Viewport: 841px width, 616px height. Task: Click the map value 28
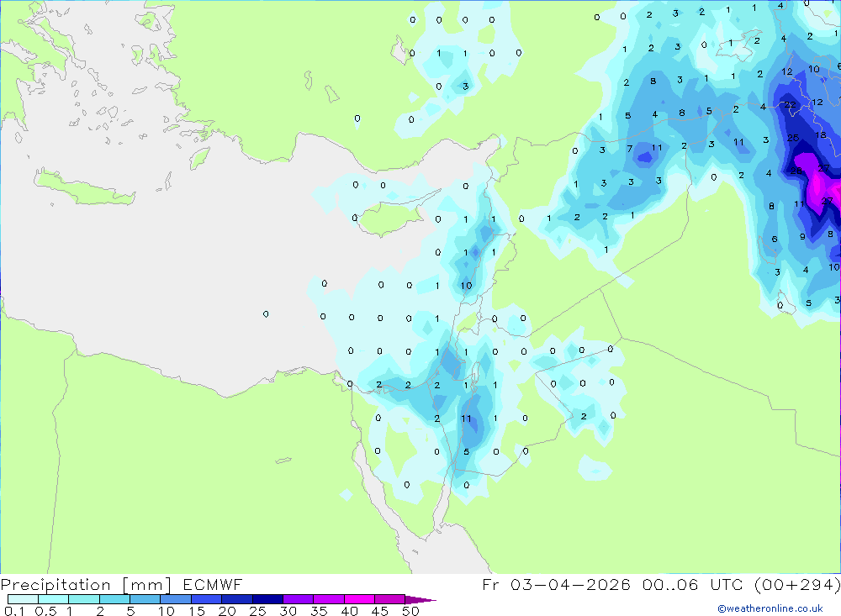tap(796, 171)
